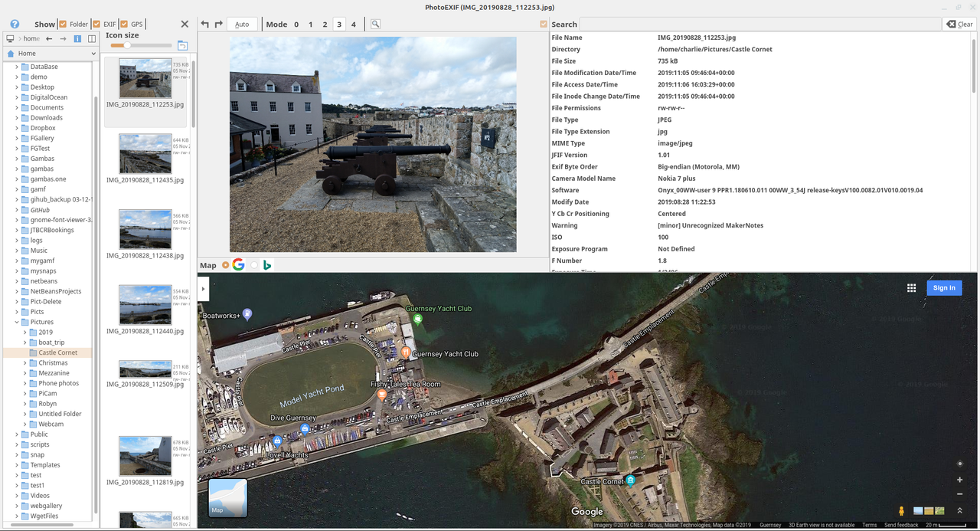Click the blue info icon in folder pane
The image size is (980, 531).
(77, 38)
